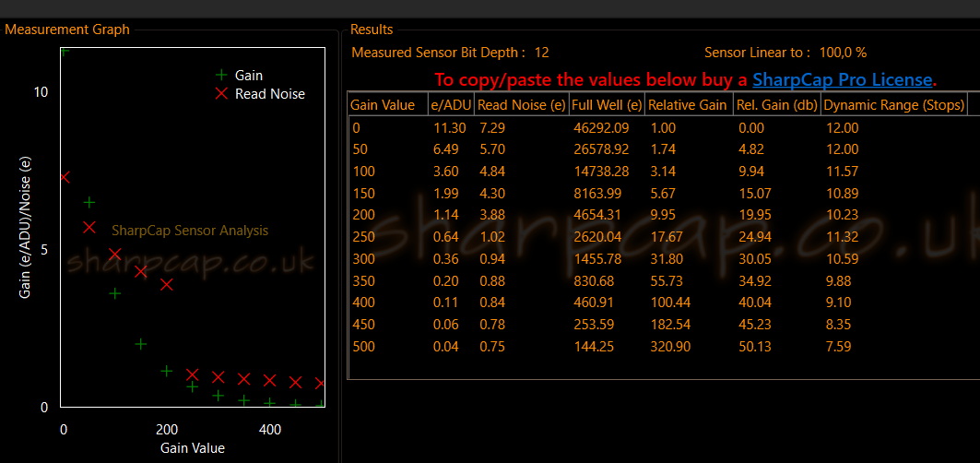Click the green gain marker at gain 150
This screenshot has height=463, width=980.
pyautogui.click(x=141, y=344)
